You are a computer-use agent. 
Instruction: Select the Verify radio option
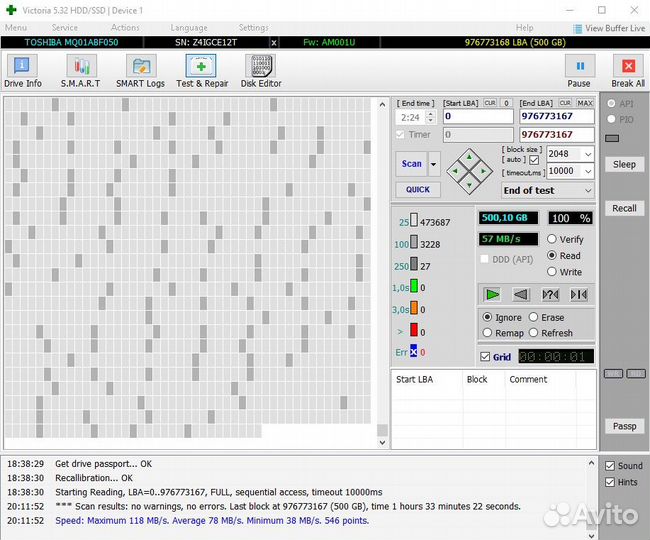pyautogui.click(x=552, y=240)
